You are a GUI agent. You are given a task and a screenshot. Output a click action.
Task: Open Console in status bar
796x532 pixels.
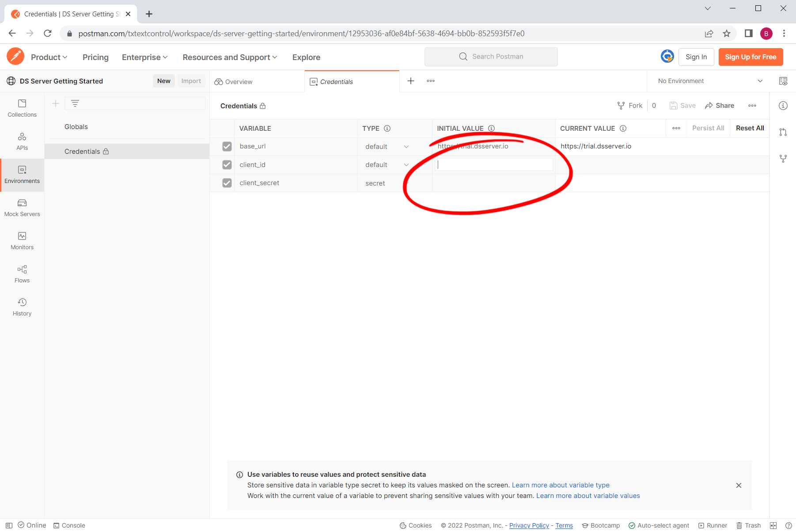click(69, 525)
